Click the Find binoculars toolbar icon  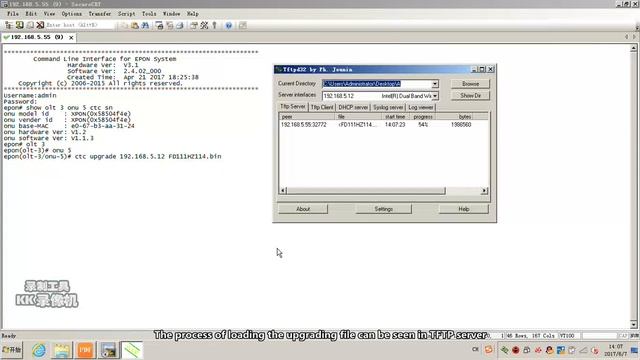point(145,25)
